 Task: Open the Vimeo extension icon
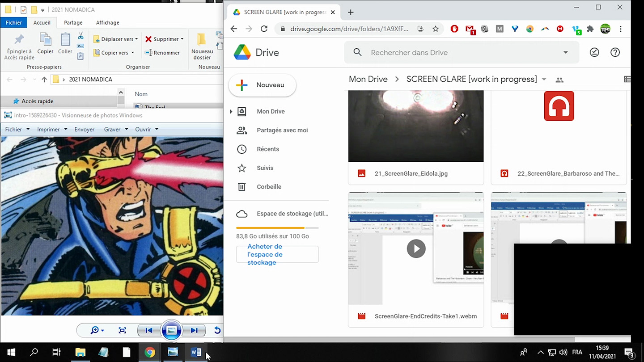[576, 29]
